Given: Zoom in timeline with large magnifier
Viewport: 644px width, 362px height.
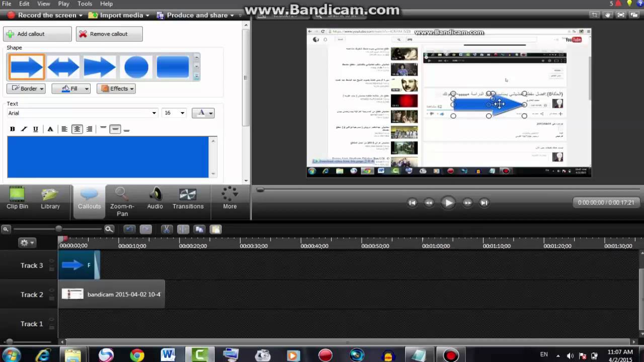Looking at the screenshot, I should (x=109, y=229).
